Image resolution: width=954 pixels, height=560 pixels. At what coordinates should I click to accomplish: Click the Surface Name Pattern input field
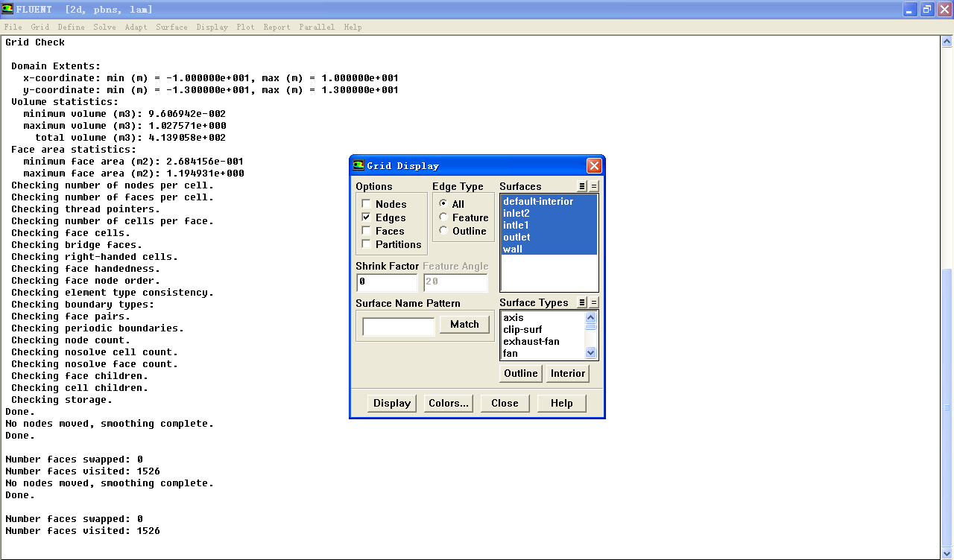click(x=398, y=326)
